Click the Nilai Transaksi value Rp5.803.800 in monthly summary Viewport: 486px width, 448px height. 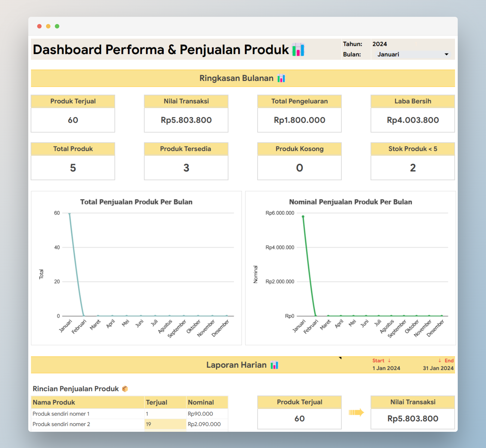tap(186, 120)
